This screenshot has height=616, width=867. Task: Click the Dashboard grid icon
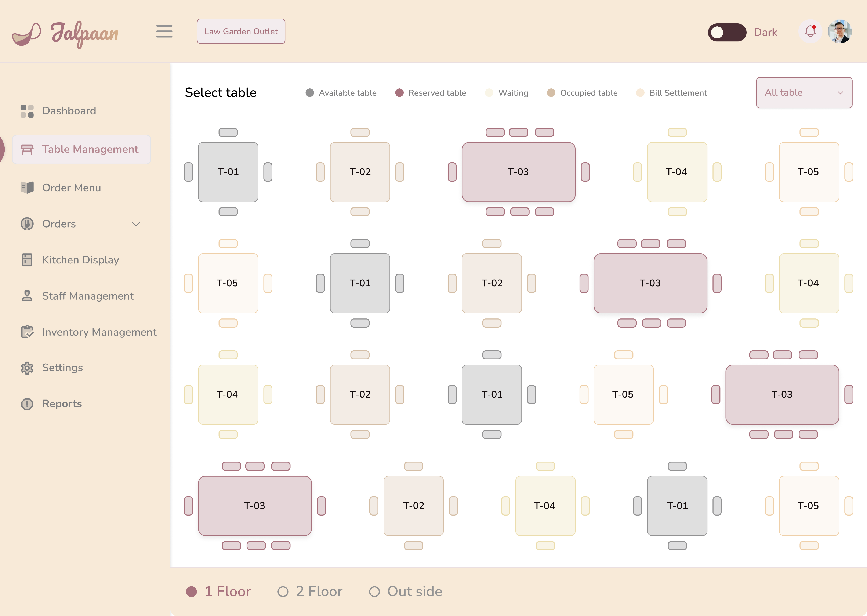tap(27, 111)
